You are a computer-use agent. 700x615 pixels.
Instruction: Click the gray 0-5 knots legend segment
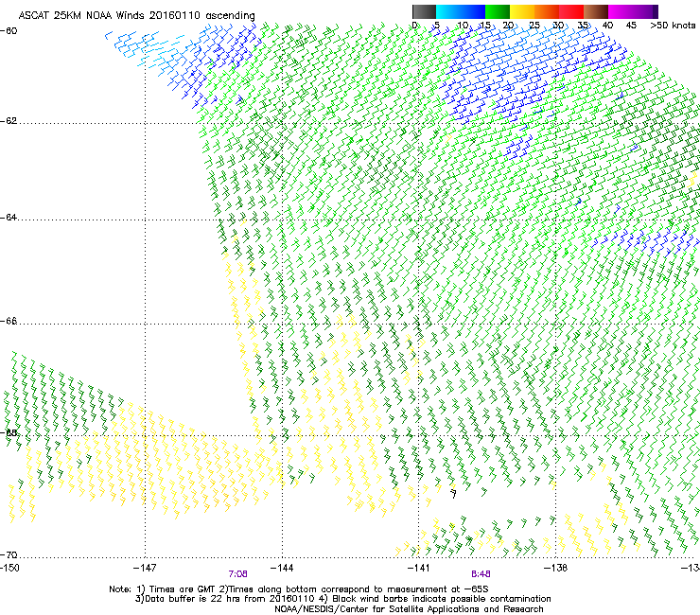tap(424, 11)
